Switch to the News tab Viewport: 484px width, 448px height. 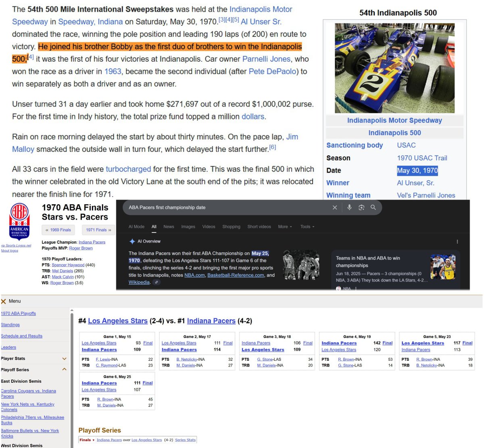click(169, 227)
